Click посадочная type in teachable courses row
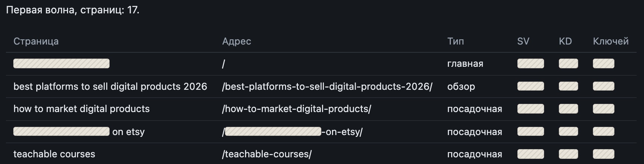This screenshot has width=644, height=164. [474, 154]
